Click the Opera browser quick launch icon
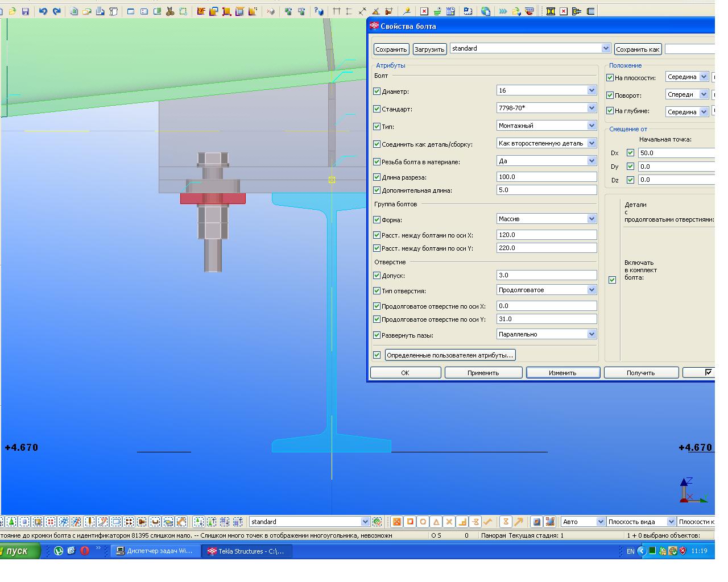 point(85,551)
